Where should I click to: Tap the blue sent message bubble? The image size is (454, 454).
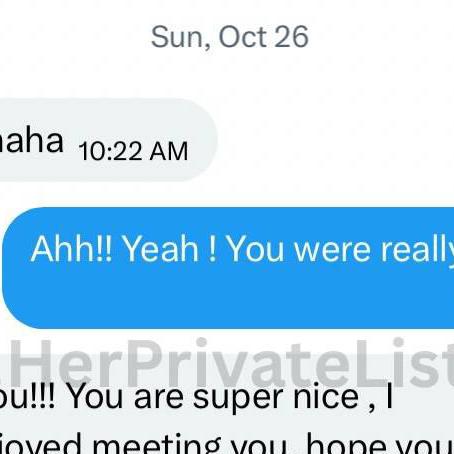(x=228, y=268)
